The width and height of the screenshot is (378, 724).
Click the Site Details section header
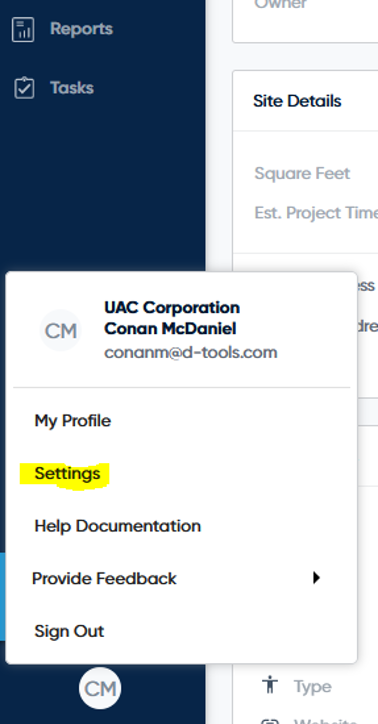(x=297, y=101)
